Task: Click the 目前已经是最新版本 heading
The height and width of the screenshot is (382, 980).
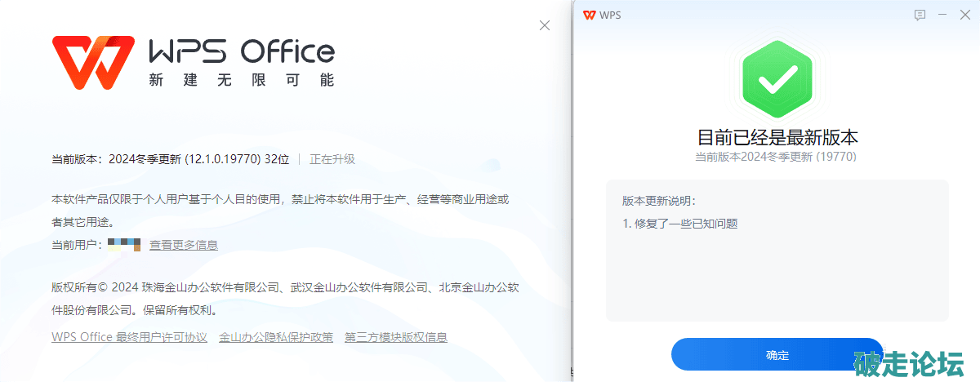Action: pos(777,136)
